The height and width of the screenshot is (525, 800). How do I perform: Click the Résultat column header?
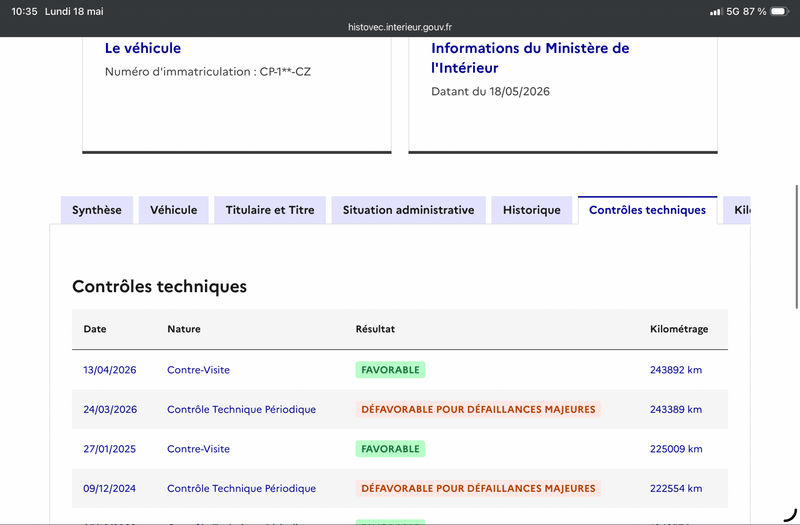point(375,329)
